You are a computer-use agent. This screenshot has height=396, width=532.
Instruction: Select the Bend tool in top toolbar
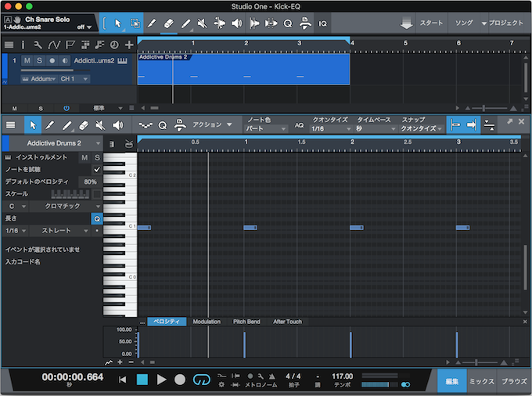point(220,23)
